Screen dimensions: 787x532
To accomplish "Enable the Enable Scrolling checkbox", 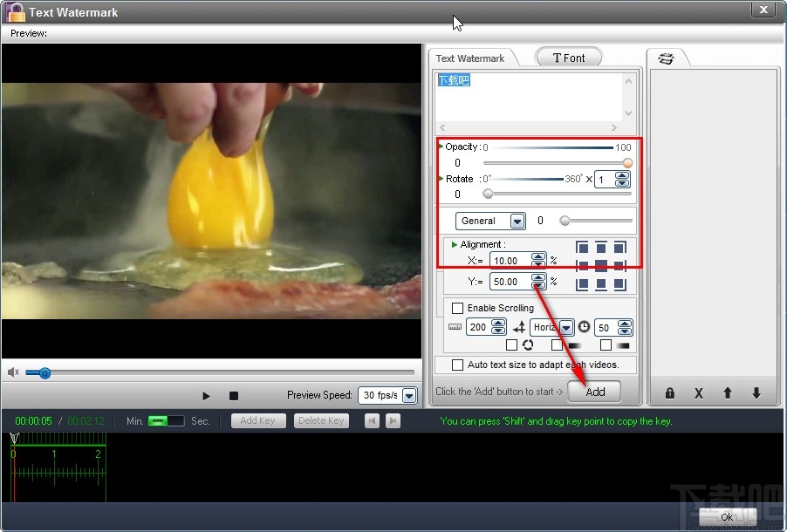I will coord(458,308).
